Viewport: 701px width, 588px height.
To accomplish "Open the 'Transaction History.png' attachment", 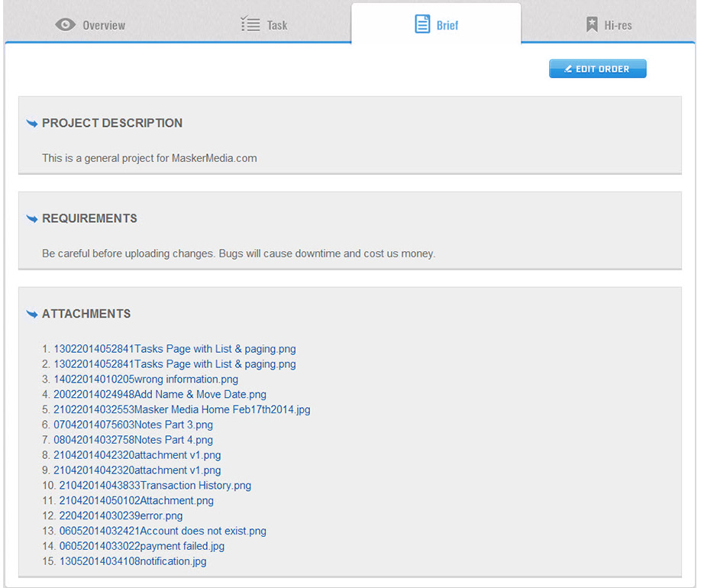I will coord(155,486).
